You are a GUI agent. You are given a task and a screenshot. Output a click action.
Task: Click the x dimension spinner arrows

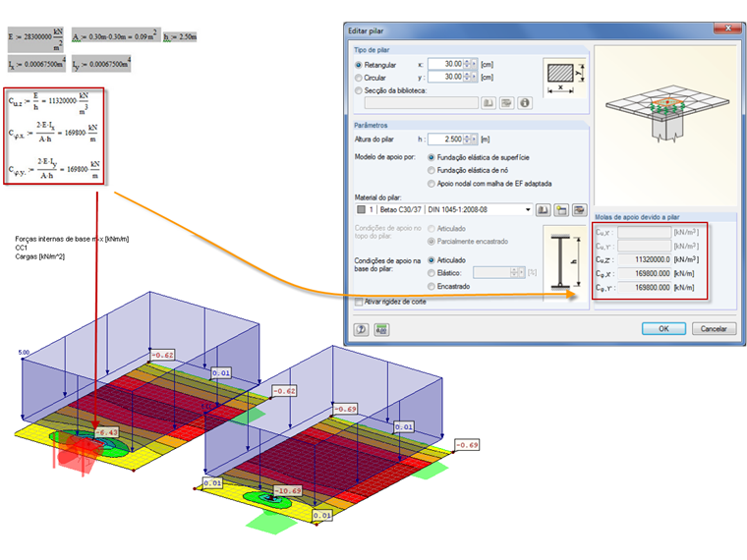(x=467, y=64)
